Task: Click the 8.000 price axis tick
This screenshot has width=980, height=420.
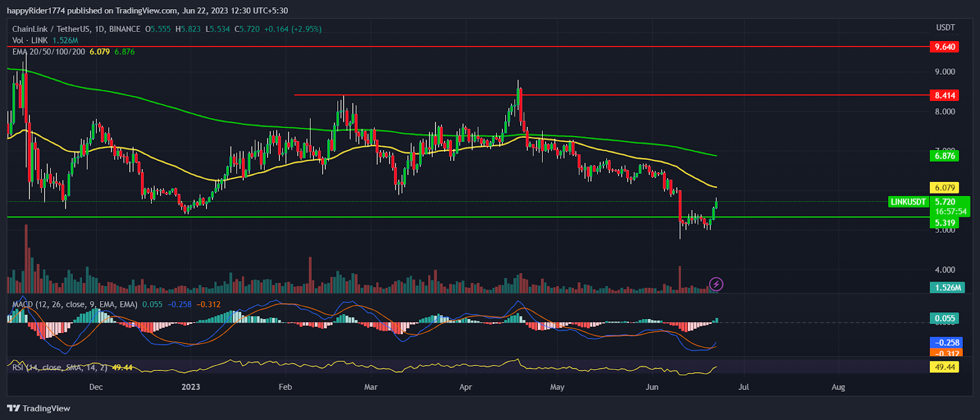Action: click(x=944, y=111)
